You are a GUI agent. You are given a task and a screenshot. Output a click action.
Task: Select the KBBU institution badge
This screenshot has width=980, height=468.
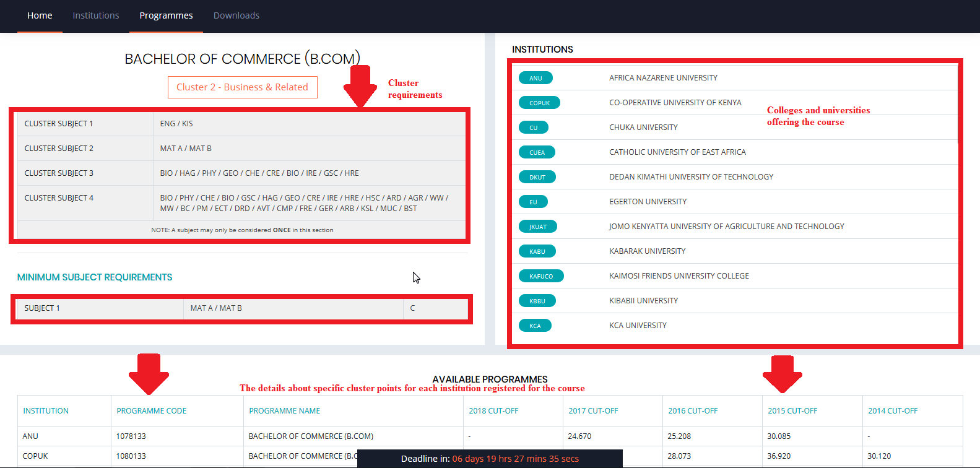pyautogui.click(x=537, y=301)
